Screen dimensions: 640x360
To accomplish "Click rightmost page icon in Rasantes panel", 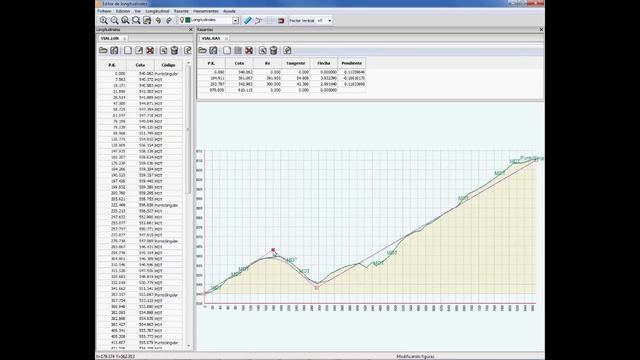I will click(x=287, y=50).
